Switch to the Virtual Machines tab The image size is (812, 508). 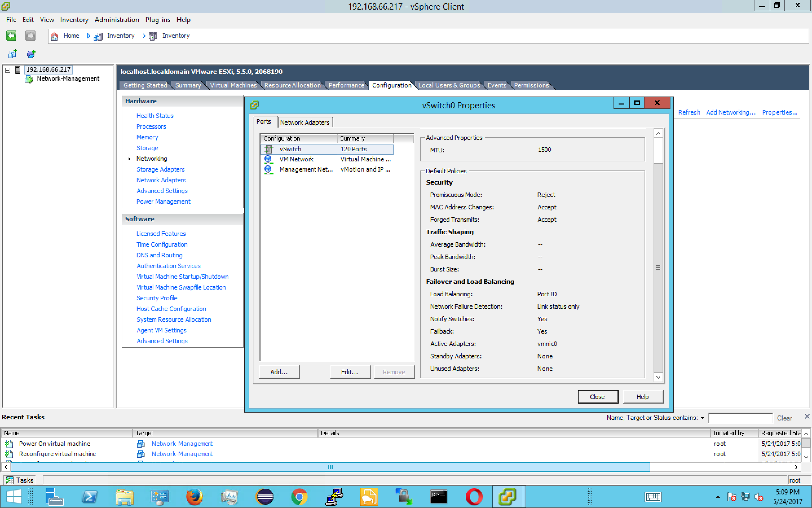tap(233, 85)
